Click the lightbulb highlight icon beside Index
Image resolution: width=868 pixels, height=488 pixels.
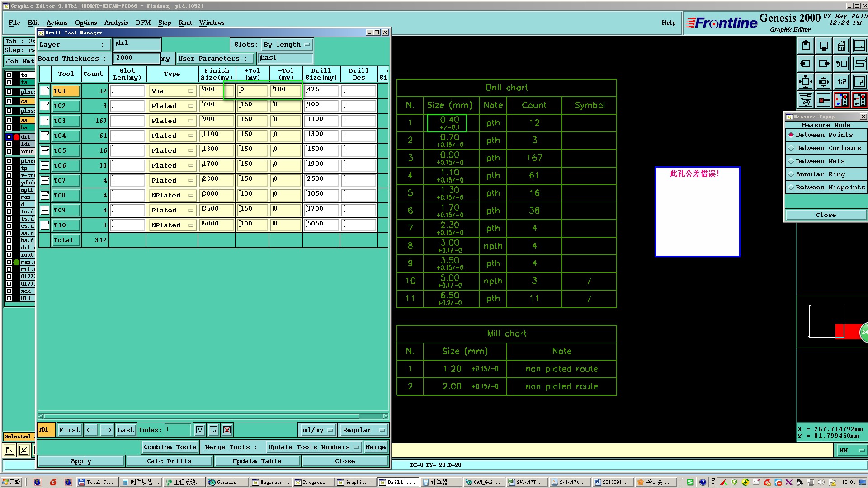coord(200,430)
